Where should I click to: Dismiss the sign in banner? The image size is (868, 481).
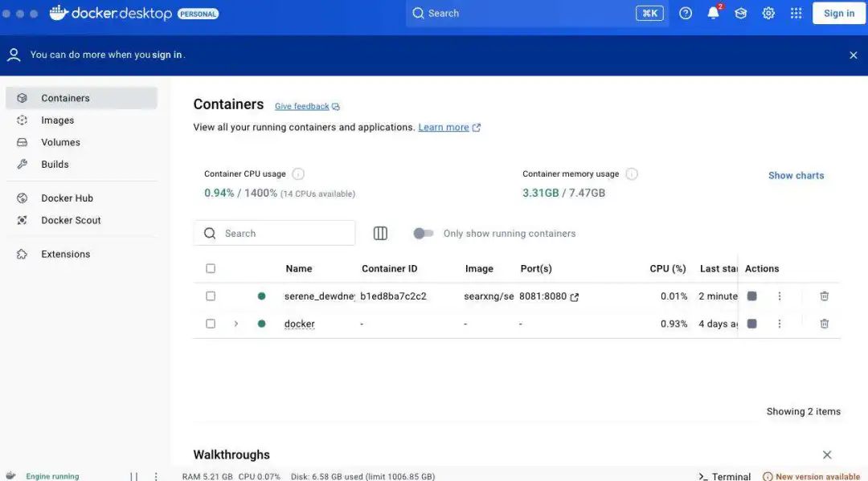pos(853,55)
